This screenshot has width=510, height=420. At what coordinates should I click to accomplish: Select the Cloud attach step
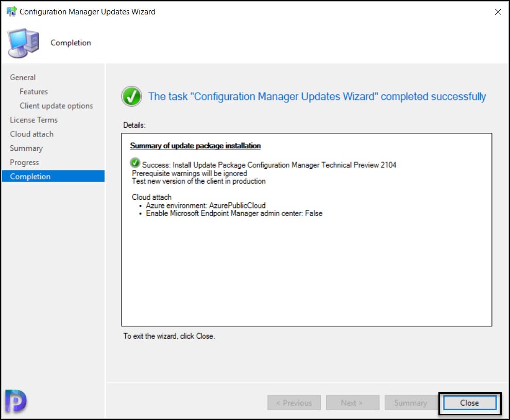pos(31,134)
